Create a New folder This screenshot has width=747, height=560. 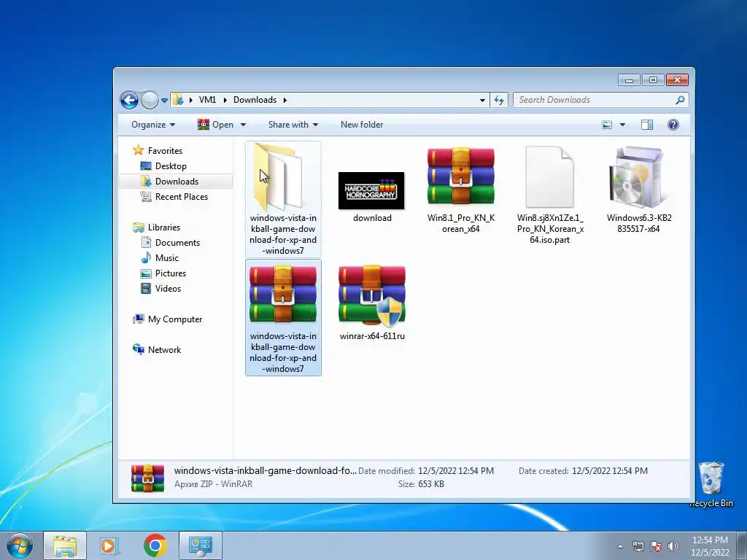click(x=362, y=125)
